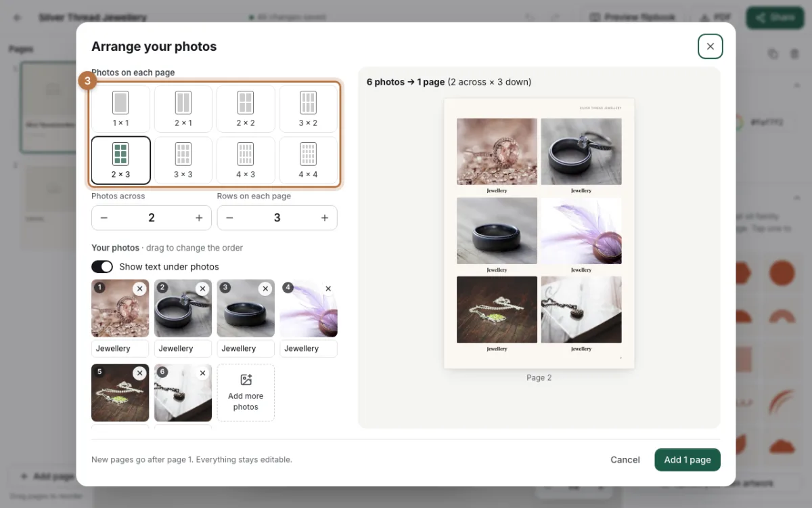Click the Add 1 page button

click(x=687, y=460)
